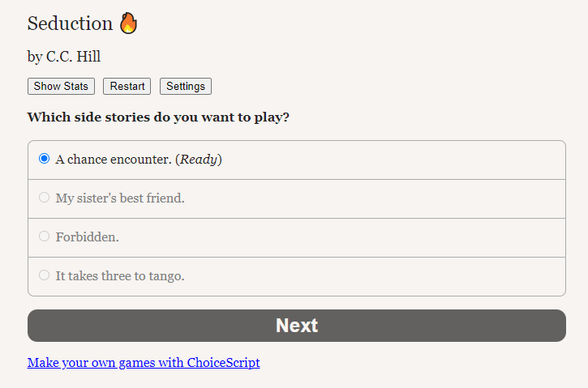Click the italic Ready status text
Viewport: 588px width, 388px height.
(199, 160)
